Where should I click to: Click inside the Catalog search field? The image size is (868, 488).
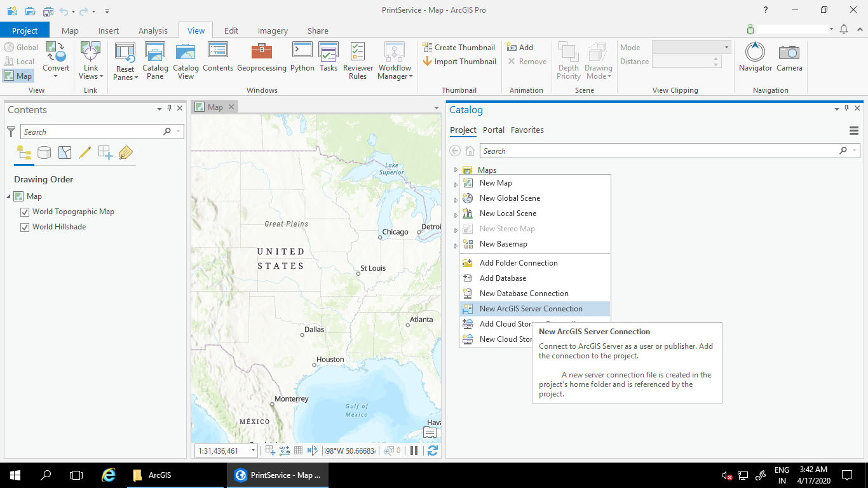point(635,151)
